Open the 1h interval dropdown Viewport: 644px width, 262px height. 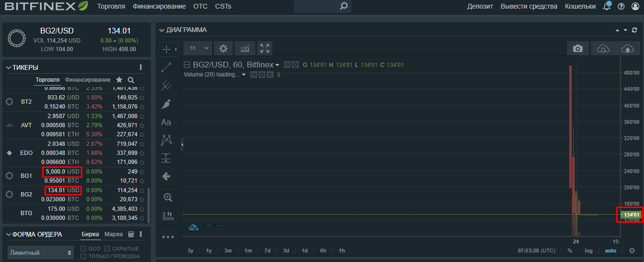click(199, 48)
